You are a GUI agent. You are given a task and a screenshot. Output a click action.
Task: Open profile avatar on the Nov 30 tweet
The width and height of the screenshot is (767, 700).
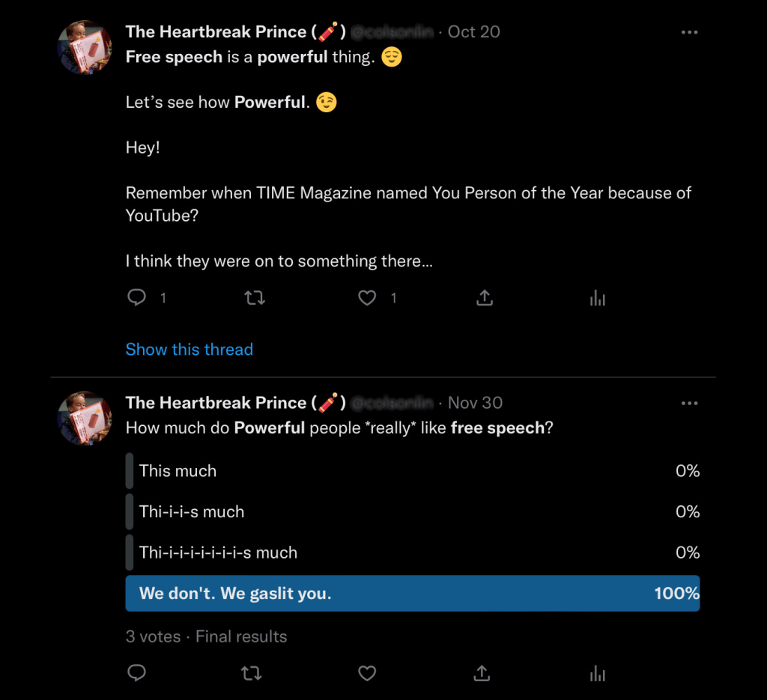[85, 419]
